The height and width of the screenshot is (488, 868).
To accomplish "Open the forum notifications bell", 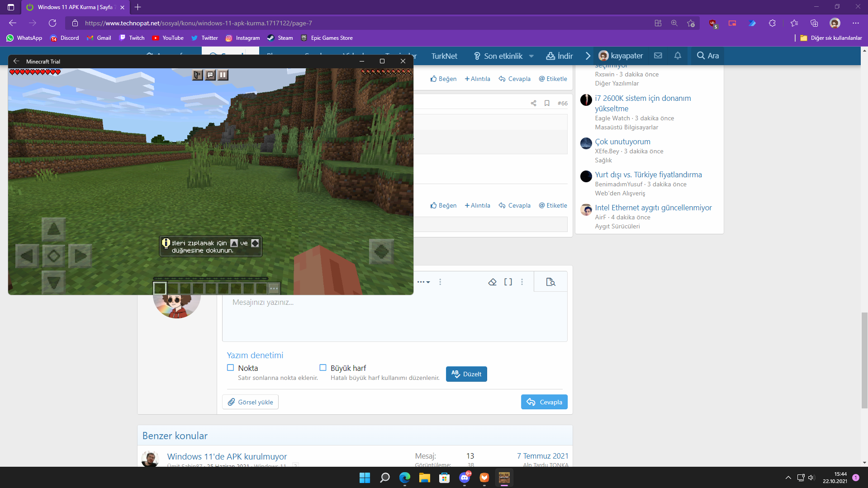I will click(678, 56).
